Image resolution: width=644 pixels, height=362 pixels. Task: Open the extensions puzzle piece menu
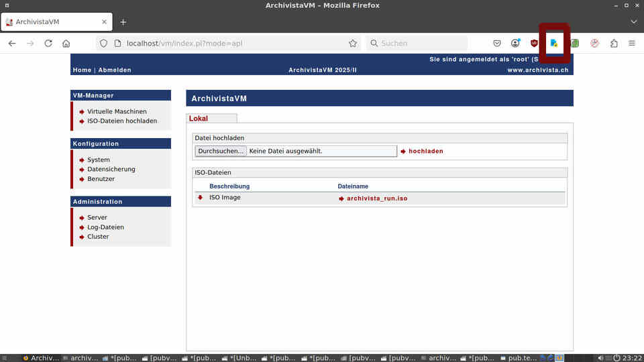[x=614, y=43]
